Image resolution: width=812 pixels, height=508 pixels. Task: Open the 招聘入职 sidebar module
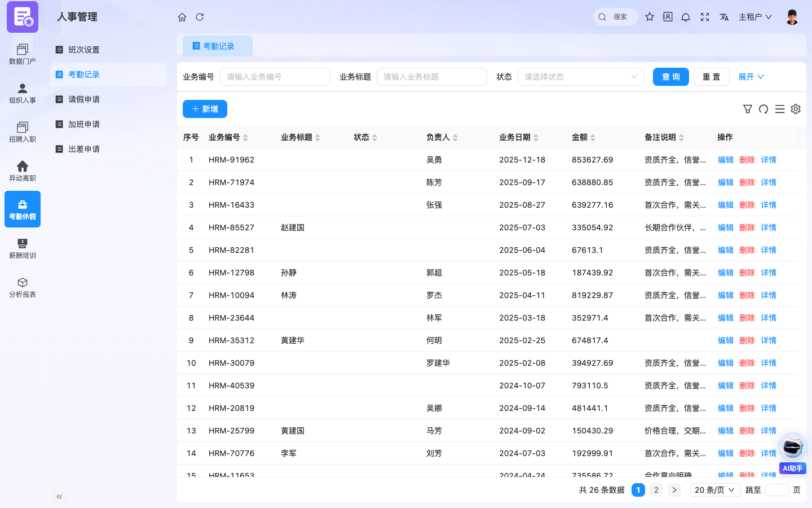23,132
